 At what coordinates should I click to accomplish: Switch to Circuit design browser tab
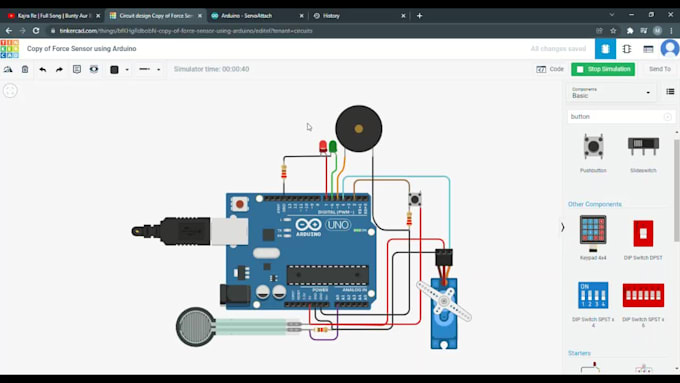tap(155, 16)
